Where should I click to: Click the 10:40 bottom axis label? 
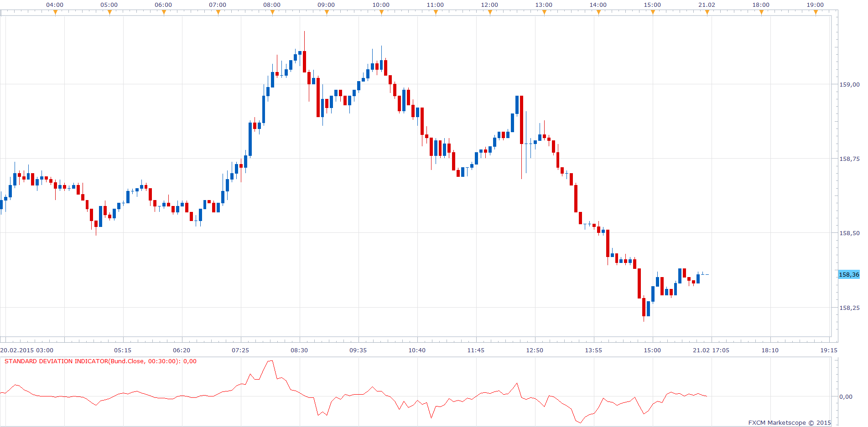[417, 350]
